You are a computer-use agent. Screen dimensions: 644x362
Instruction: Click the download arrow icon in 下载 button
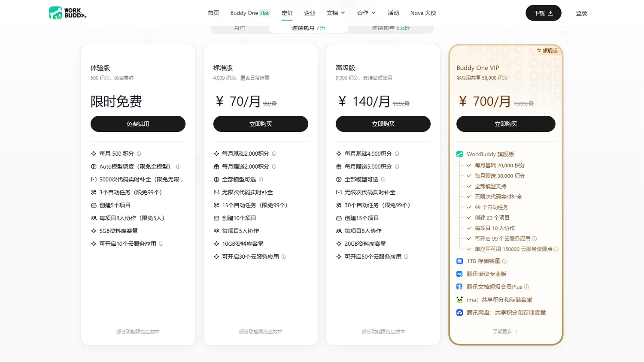tap(550, 13)
